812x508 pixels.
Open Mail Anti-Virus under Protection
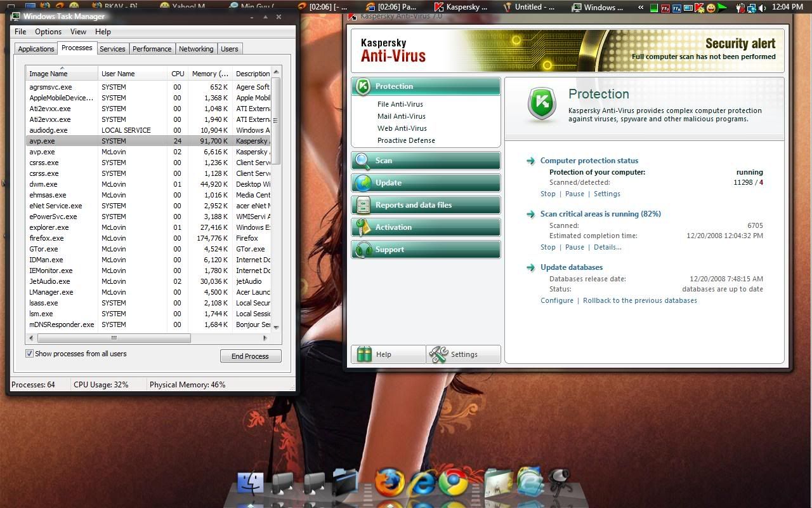point(402,116)
